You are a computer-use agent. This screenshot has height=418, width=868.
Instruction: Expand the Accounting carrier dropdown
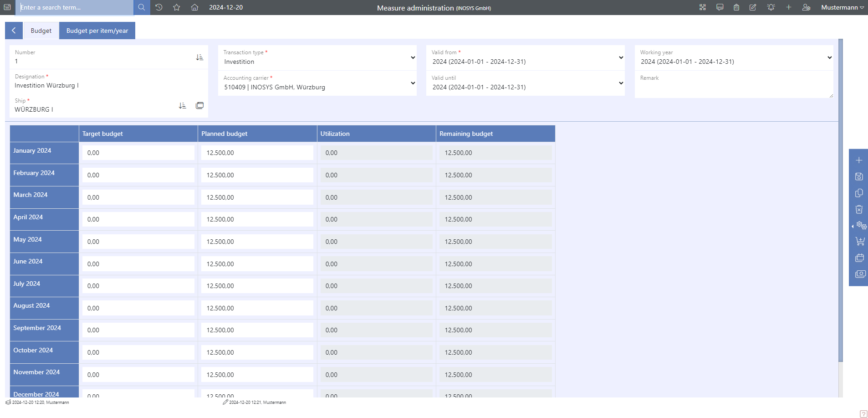[x=317, y=83]
